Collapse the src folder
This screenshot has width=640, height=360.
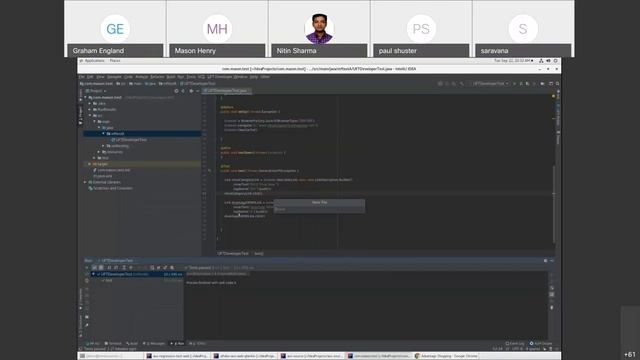click(90, 116)
